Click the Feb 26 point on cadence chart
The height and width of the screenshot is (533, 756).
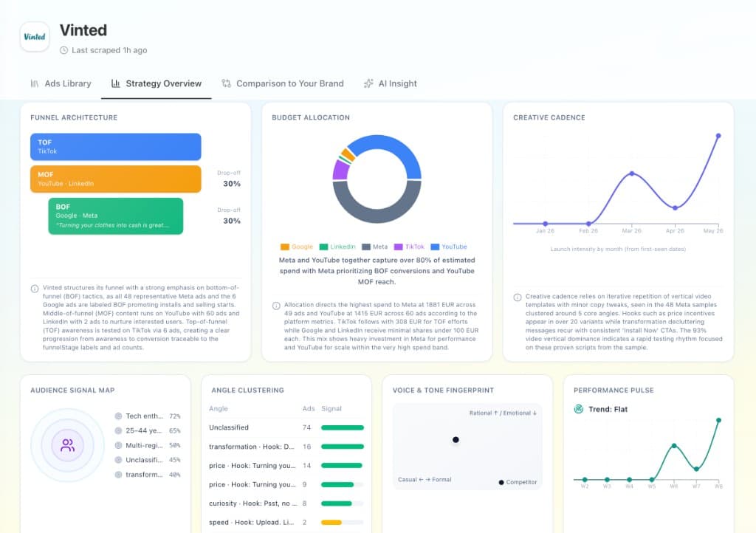pos(588,224)
